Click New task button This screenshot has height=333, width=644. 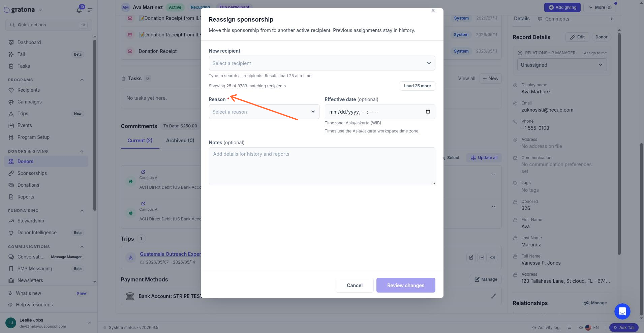[490, 79]
